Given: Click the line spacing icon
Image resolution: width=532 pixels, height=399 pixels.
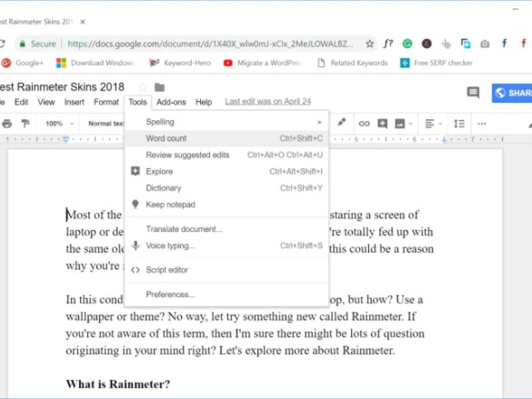Looking at the screenshot, I should pyautogui.click(x=459, y=124).
